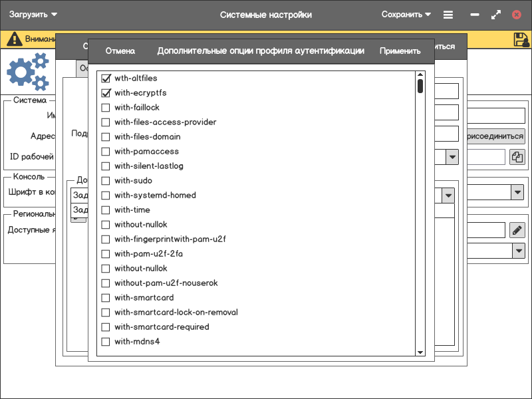Click the copy icon next to ID field
The height and width of the screenshot is (399, 532).
click(x=517, y=157)
